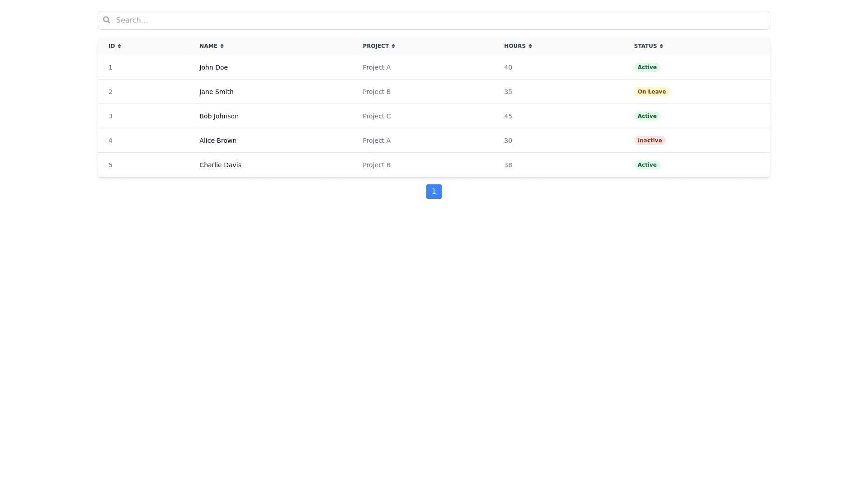The image size is (868, 488).
Task: Sort the table by the STATUS column header
Action: [646, 46]
